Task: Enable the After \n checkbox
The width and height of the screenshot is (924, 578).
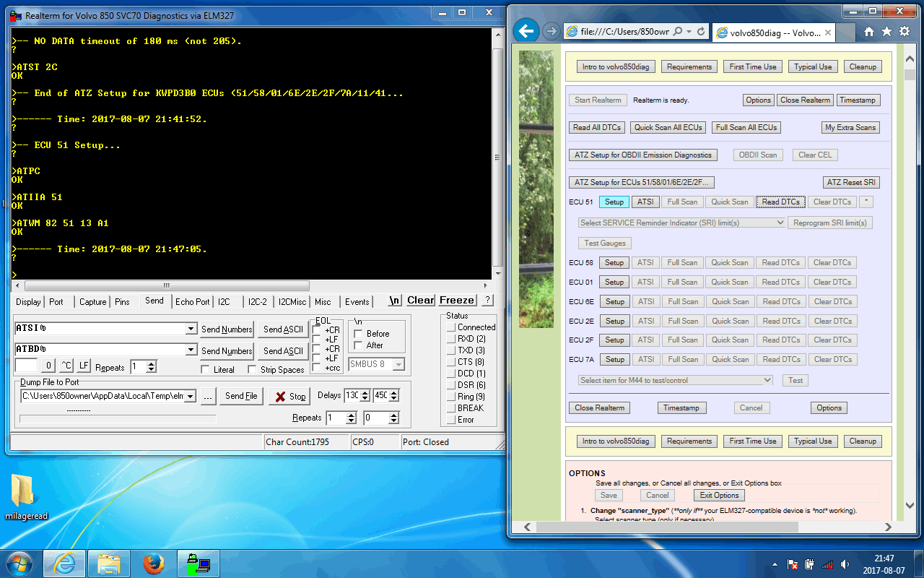Action: tap(358, 345)
